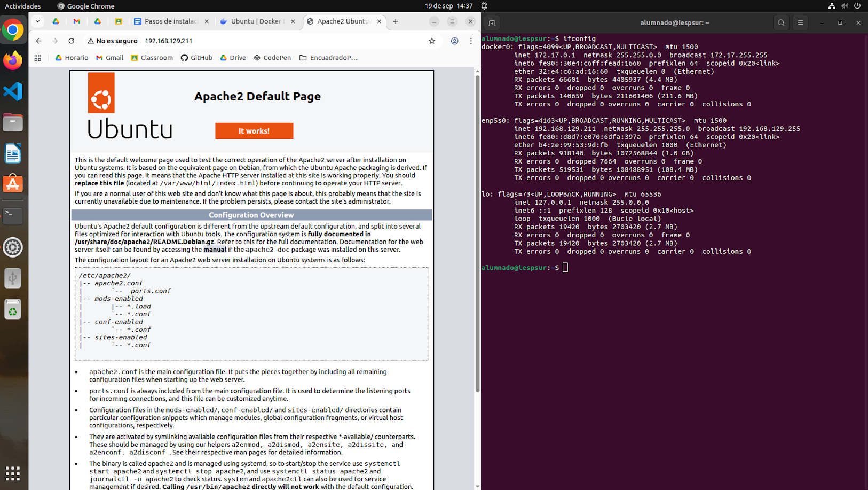Viewport: 868px width, 490px height.
Task: Go forward in Chrome
Action: point(55,41)
